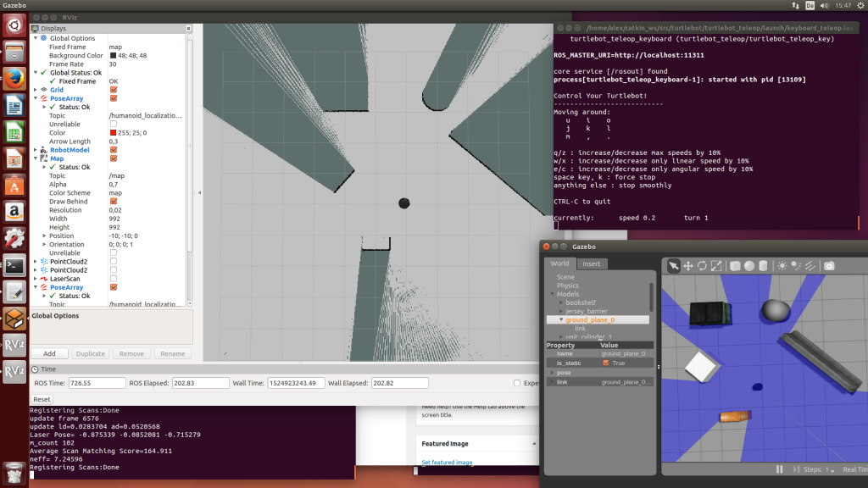This screenshot has width=868, height=488.
Task: Click the Add display button
Action: click(x=49, y=353)
